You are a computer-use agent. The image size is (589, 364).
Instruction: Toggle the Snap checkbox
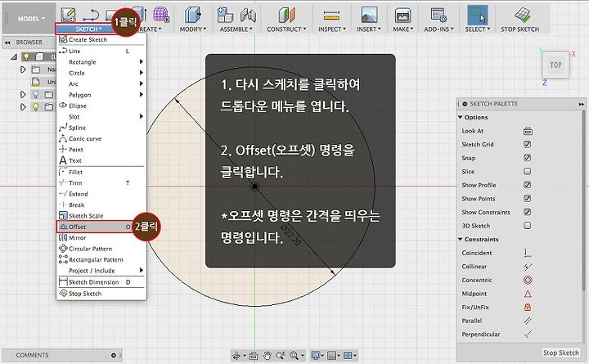pos(528,158)
